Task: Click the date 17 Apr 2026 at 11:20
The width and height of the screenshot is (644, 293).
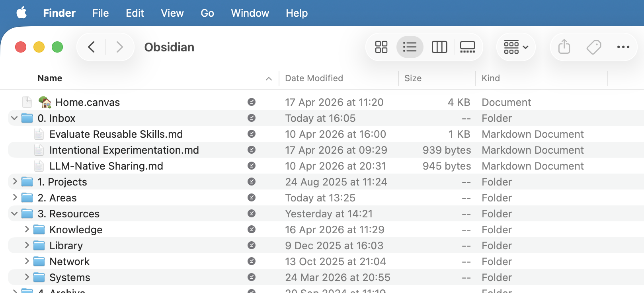Action: 334,102
